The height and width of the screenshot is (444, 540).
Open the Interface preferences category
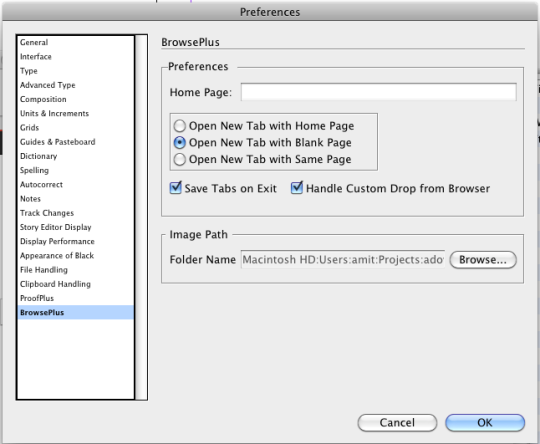[75, 56]
